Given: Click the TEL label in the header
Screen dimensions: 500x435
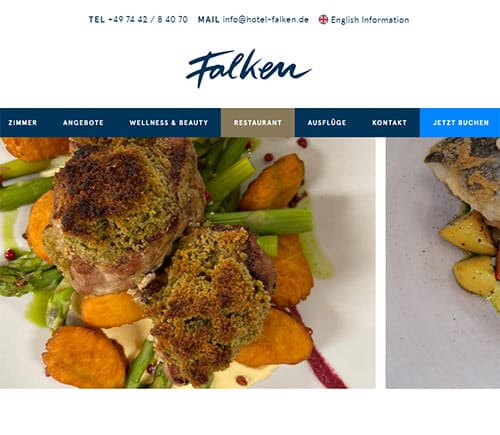Looking at the screenshot, I should tap(97, 19).
